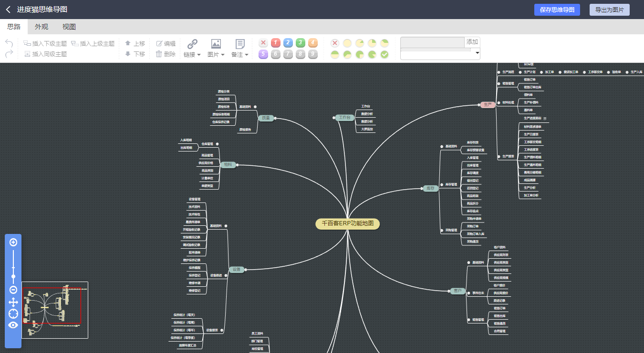The height and width of the screenshot is (353, 644).
Task: Clear the progress marker
Action: coord(335,43)
